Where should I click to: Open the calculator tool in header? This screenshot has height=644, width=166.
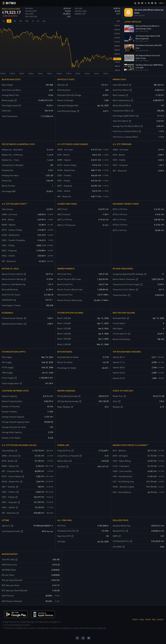click(x=135, y=3)
